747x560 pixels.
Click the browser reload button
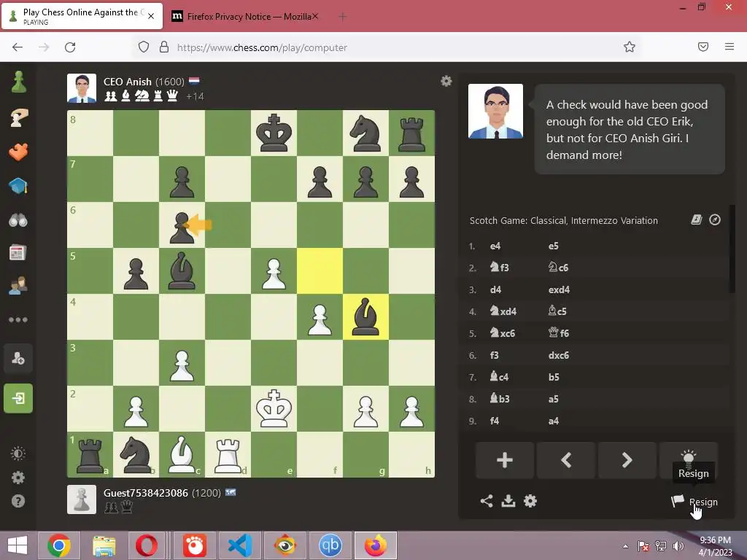tap(70, 47)
